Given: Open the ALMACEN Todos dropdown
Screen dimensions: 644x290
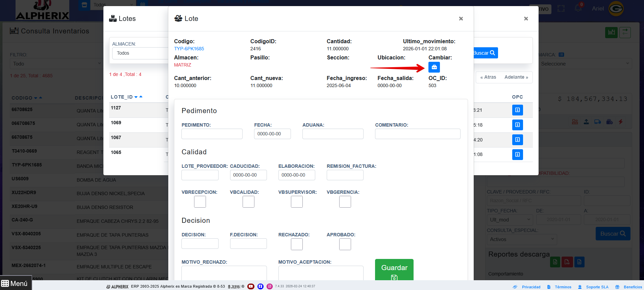Looking at the screenshot, I should [140, 53].
